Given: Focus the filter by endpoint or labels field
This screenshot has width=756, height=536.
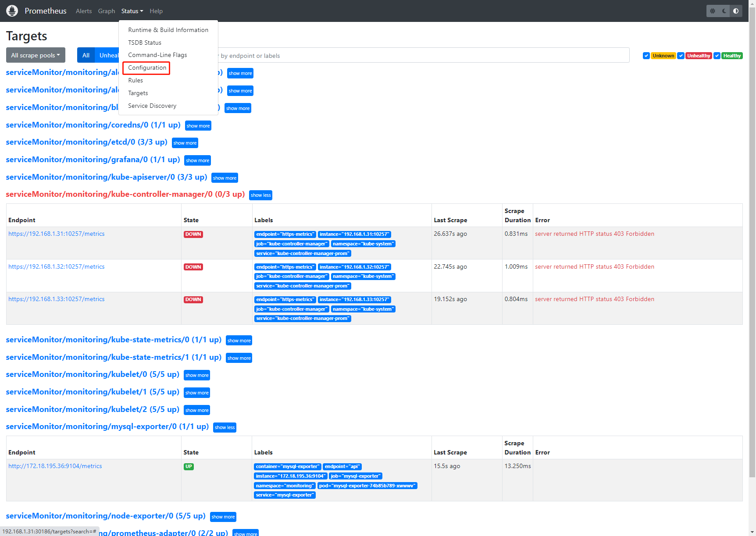Looking at the screenshot, I should pos(423,55).
